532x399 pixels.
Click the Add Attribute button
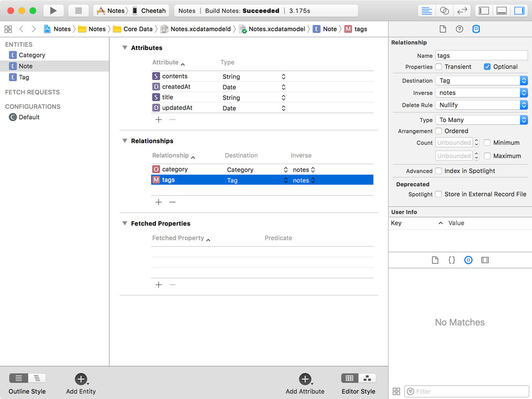[x=305, y=379]
